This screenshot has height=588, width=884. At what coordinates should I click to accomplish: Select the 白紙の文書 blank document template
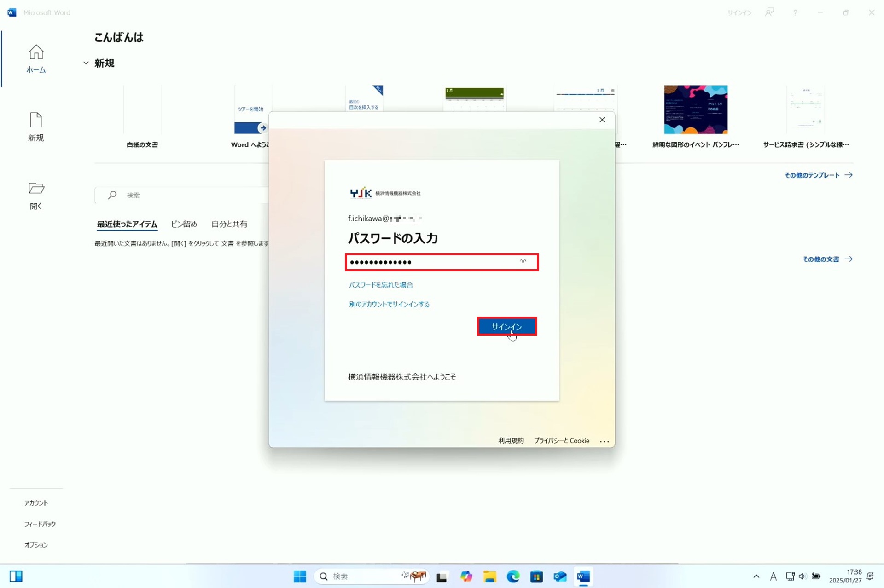pyautogui.click(x=142, y=117)
